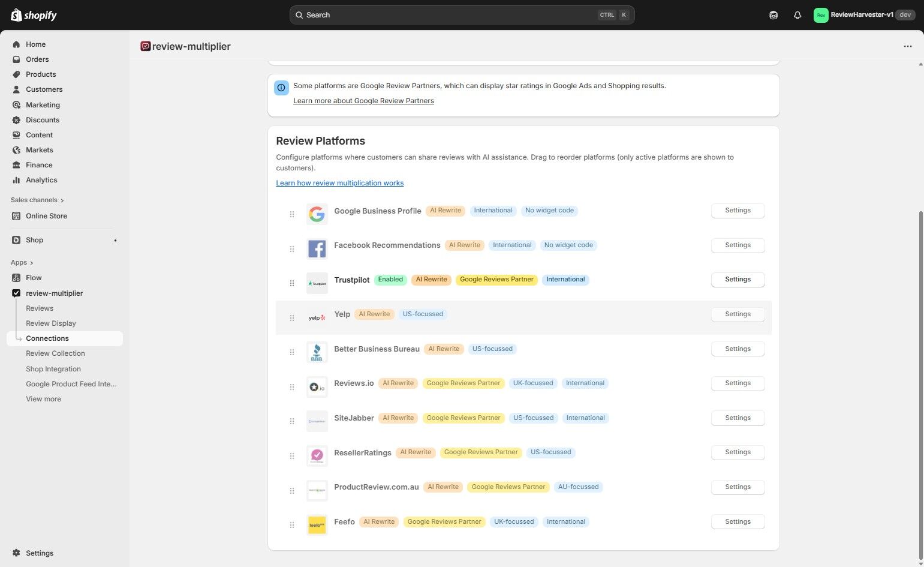Screen dimensions: 924x567
Task: Expand View more in the app navigation
Action: point(43,399)
